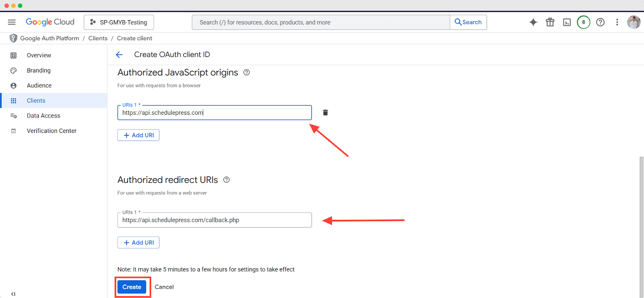644x298 pixels.
Task: Click the Clients grid icon
Action: 13,101
